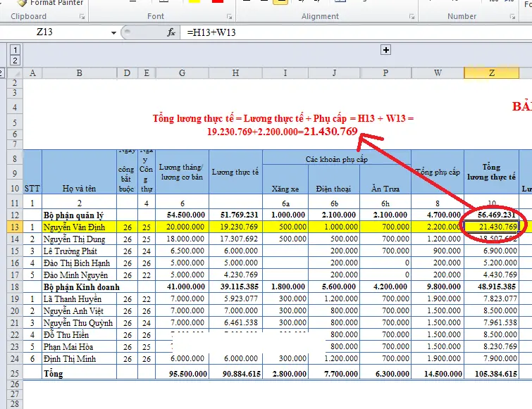
Task: Click the Insert Function fx icon
Action: click(x=171, y=32)
